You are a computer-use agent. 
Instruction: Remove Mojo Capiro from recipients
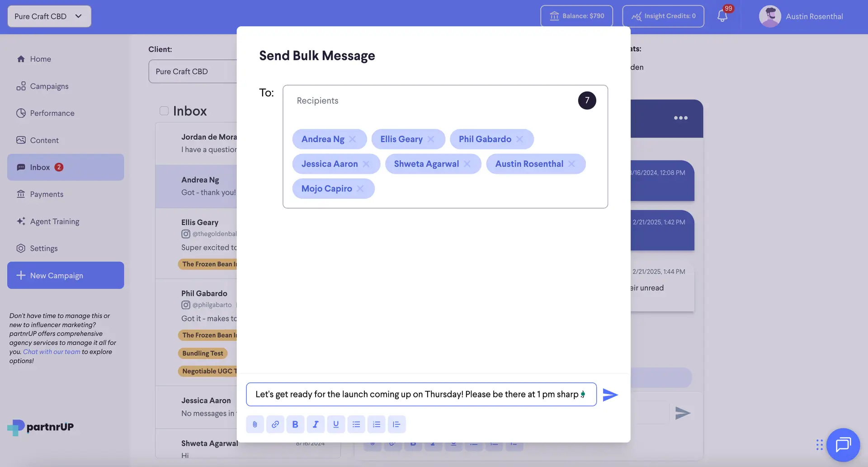click(360, 188)
